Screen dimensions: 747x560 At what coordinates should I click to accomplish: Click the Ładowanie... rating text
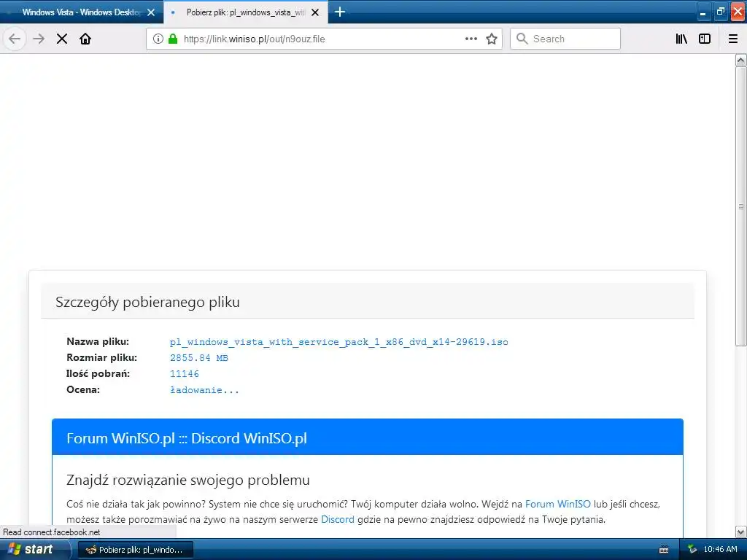pyautogui.click(x=204, y=390)
